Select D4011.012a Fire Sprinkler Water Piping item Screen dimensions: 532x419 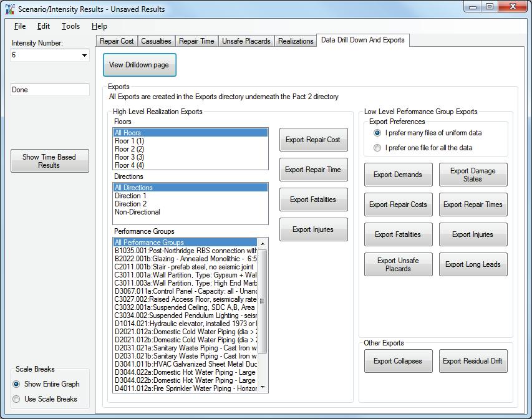coord(185,388)
